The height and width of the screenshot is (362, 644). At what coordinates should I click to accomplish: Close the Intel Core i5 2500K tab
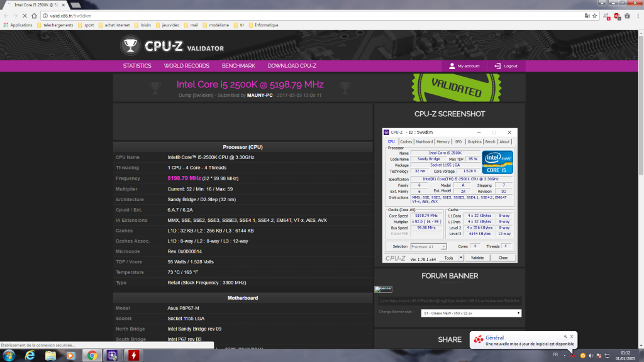tap(64, 5)
